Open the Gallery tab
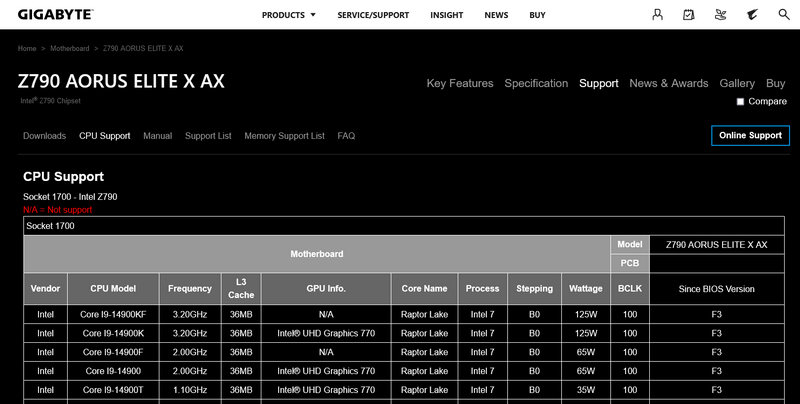This screenshot has width=800, height=404. [737, 83]
